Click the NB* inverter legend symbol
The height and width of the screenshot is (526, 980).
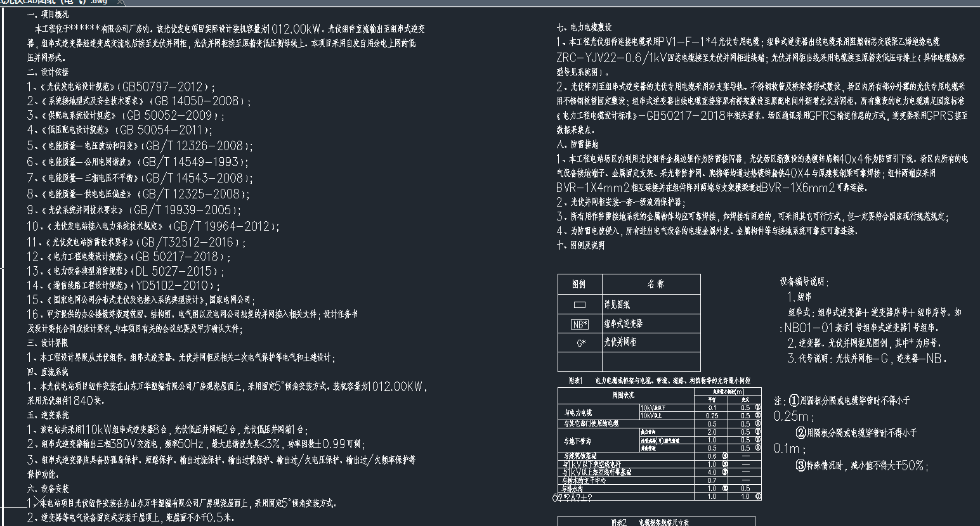580,324
